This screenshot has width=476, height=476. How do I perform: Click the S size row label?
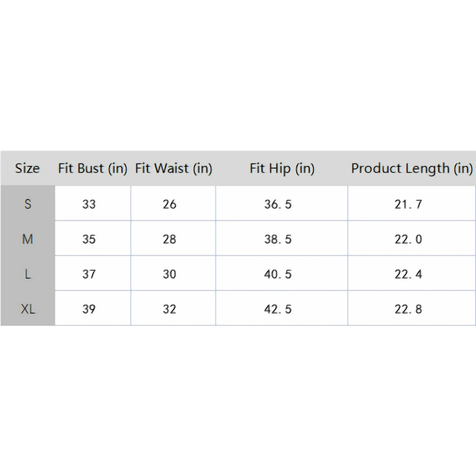(28, 204)
